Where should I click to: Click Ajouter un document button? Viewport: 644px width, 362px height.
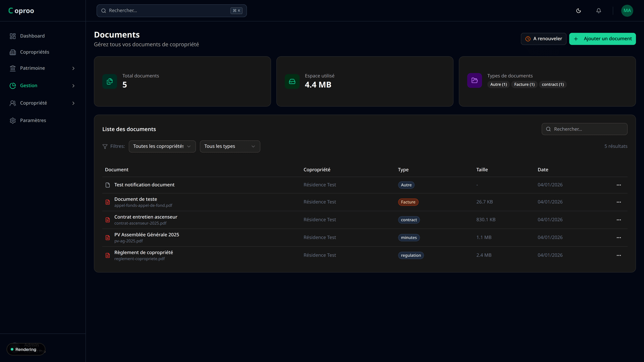point(602,39)
